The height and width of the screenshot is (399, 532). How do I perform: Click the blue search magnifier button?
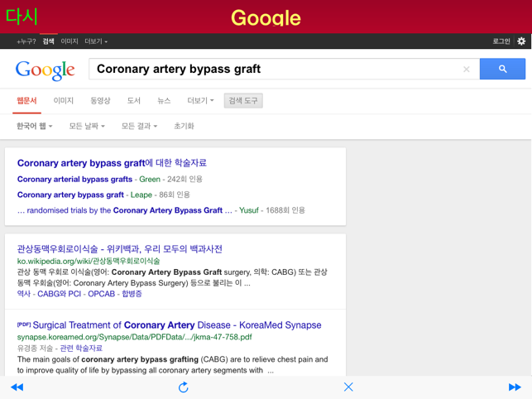tap(502, 70)
